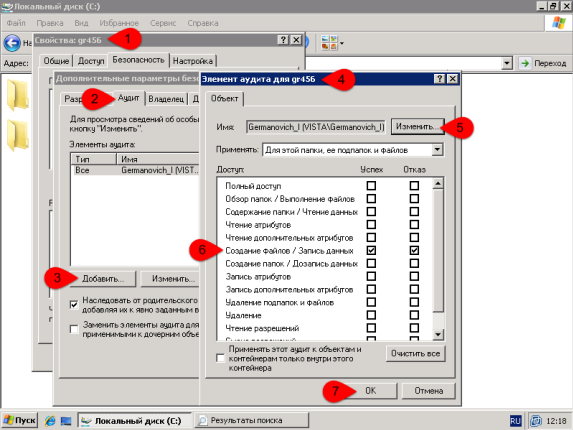Viewport: 573px width, 430px height.
Task: Click Изменить button next to the name field
Action: pyautogui.click(x=417, y=126)
